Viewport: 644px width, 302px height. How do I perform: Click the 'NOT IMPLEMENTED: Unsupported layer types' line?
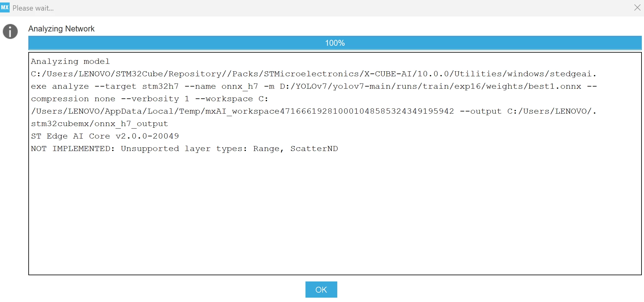point(184,149)
